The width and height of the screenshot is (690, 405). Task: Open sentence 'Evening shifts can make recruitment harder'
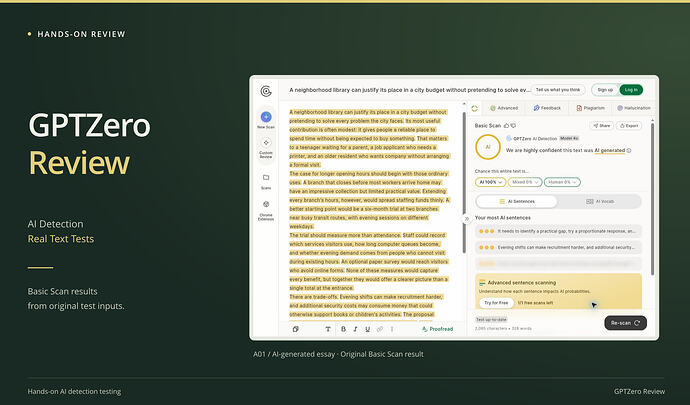558,247
